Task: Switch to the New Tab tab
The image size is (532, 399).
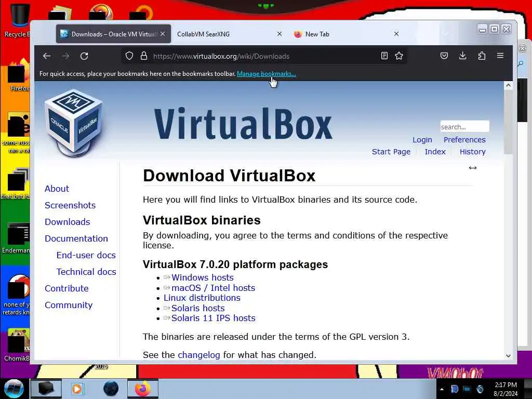Action: click(x=346, y=34)
